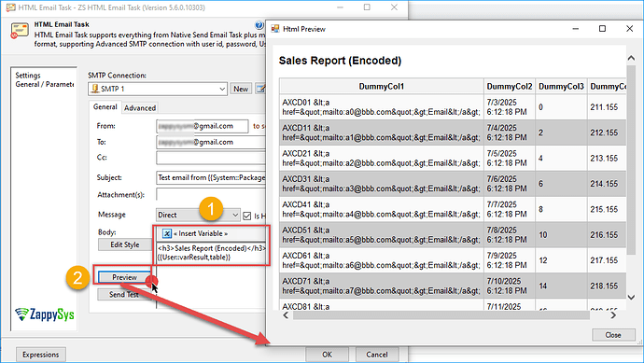Switch to the Advanced tab
Screen dimensions: 644x363
coord(140,108)
